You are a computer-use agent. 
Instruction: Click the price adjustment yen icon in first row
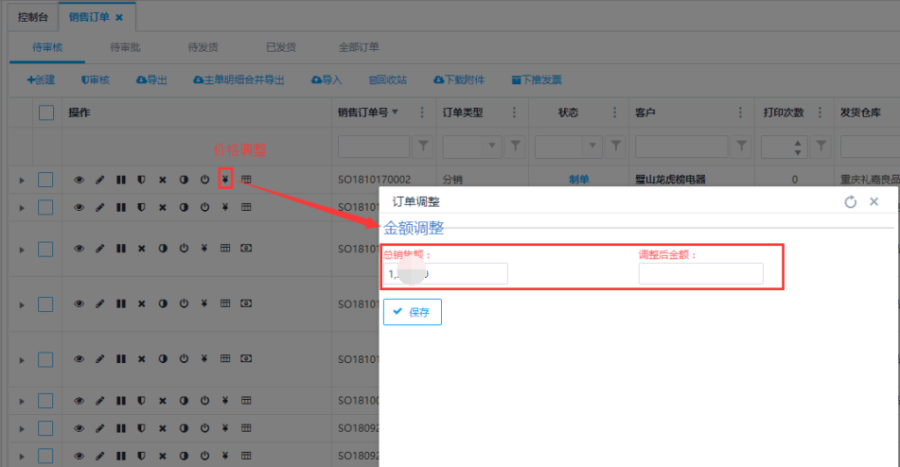pos(225,180)
